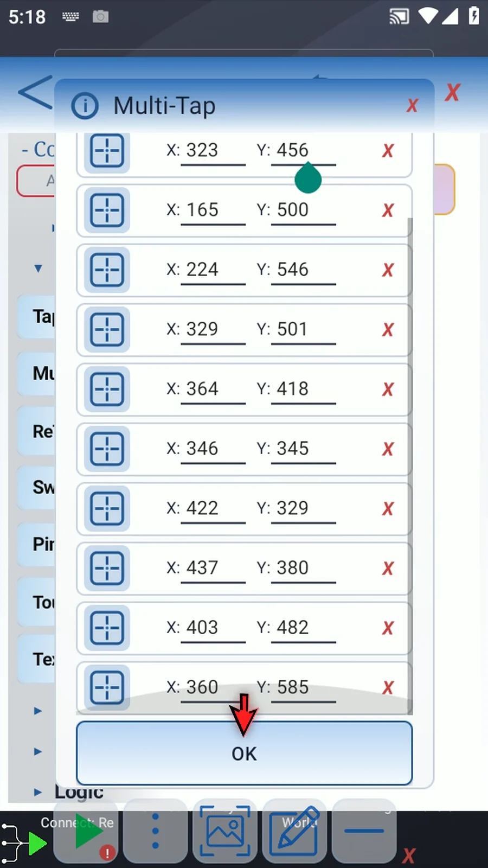Confirm Multi-Tap points with OK
Viewport: 488px width, 868px height.
(x=244, y=753)
